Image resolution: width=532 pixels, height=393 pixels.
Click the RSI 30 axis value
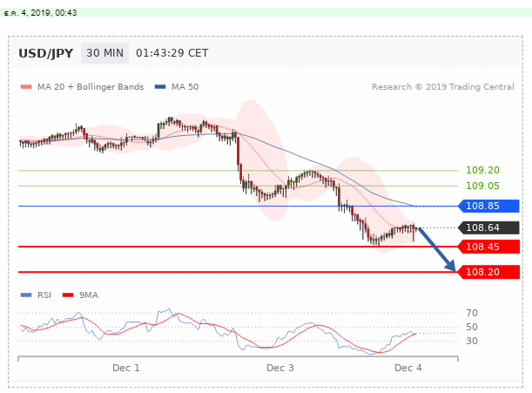(472, 341)
